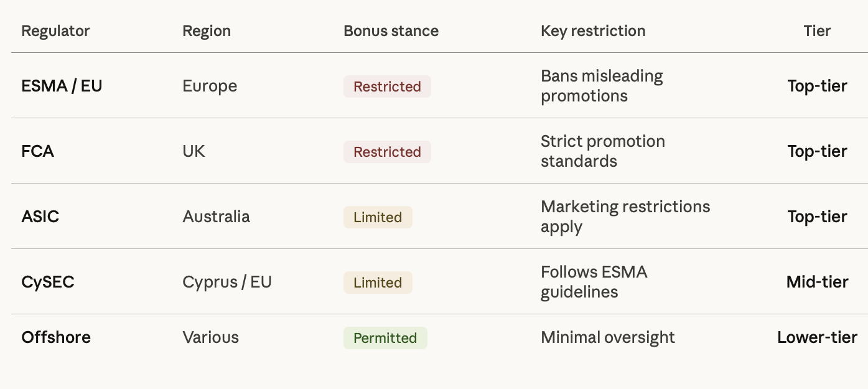The height and width of the screenshot is (389, 868).
Task: Select the ASIC regulator name
Action: coord(40,217)
